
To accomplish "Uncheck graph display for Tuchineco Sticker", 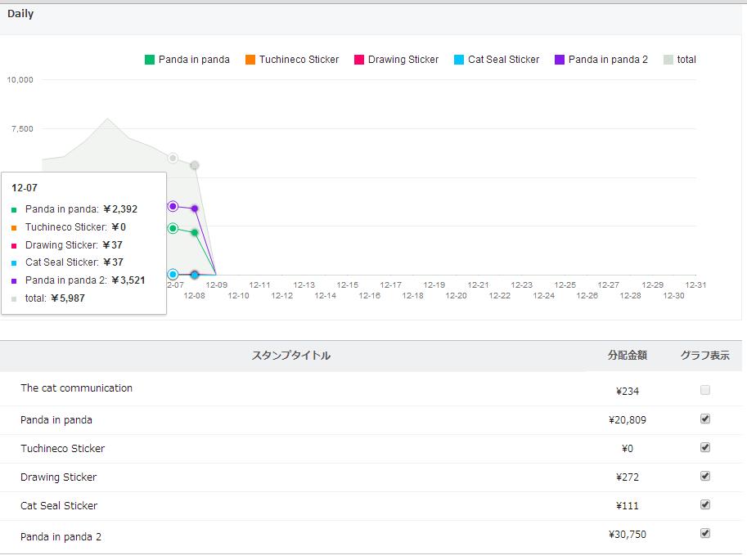I will coord(705,447).
